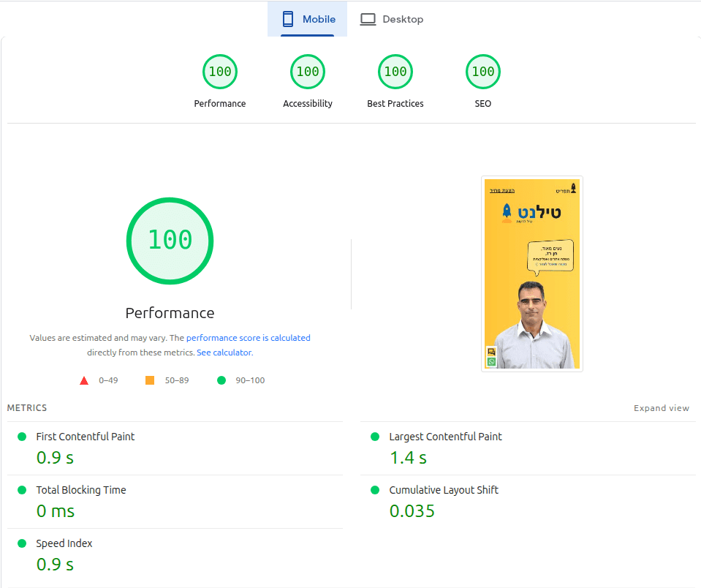This screenshot has height=588, width=701.
Task: Select the SEO 100 score gauge
Action: tap(483, 72)
